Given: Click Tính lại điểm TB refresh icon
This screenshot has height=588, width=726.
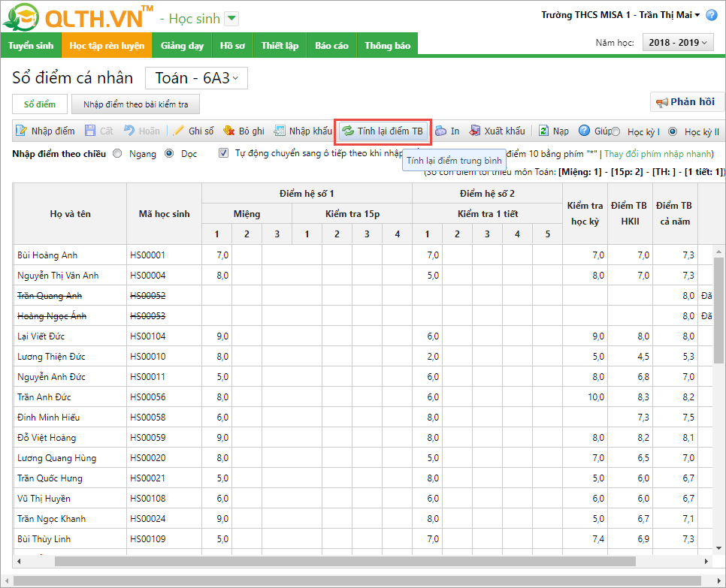Looking at the screenshot, I should tap(348, 131).
